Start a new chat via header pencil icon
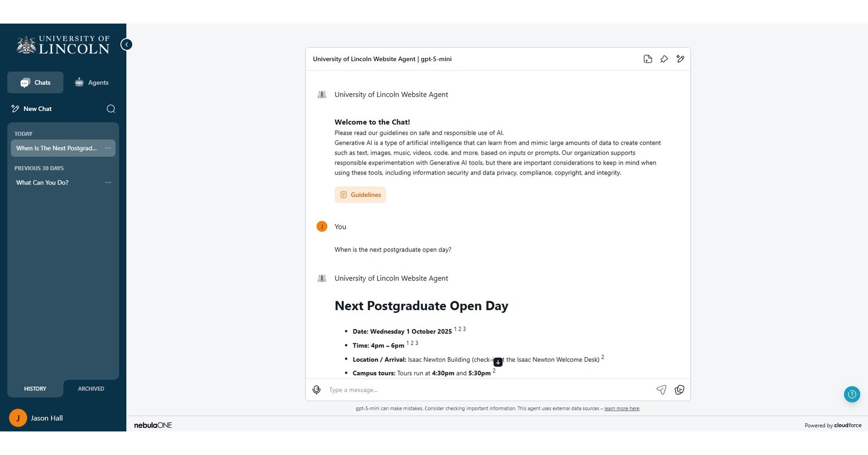This screenshot has height=455, width=868. coord(680,59)
